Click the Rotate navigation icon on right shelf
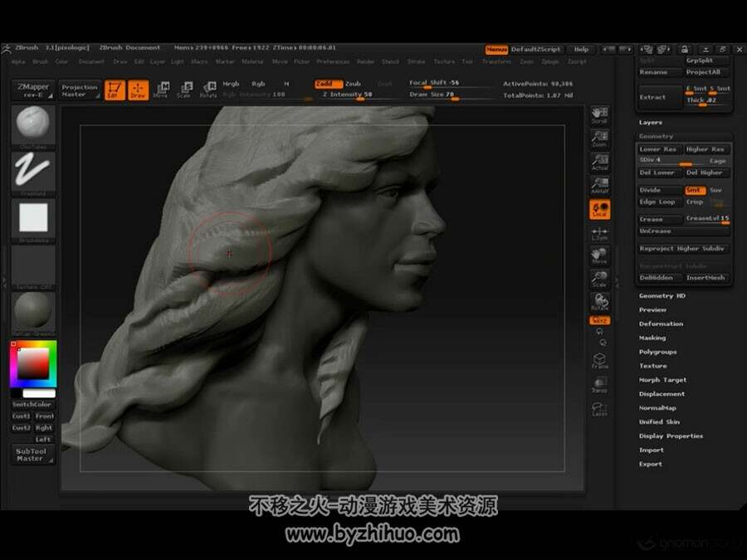 coord(600,302)
